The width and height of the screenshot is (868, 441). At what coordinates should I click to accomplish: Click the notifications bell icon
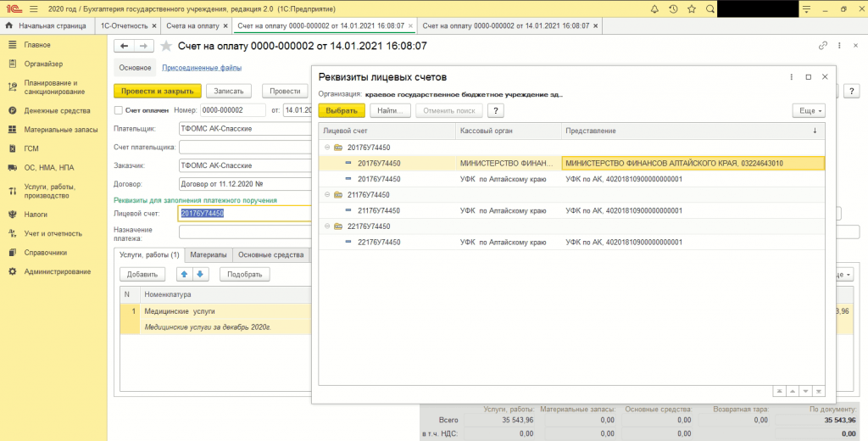(655, 8)
